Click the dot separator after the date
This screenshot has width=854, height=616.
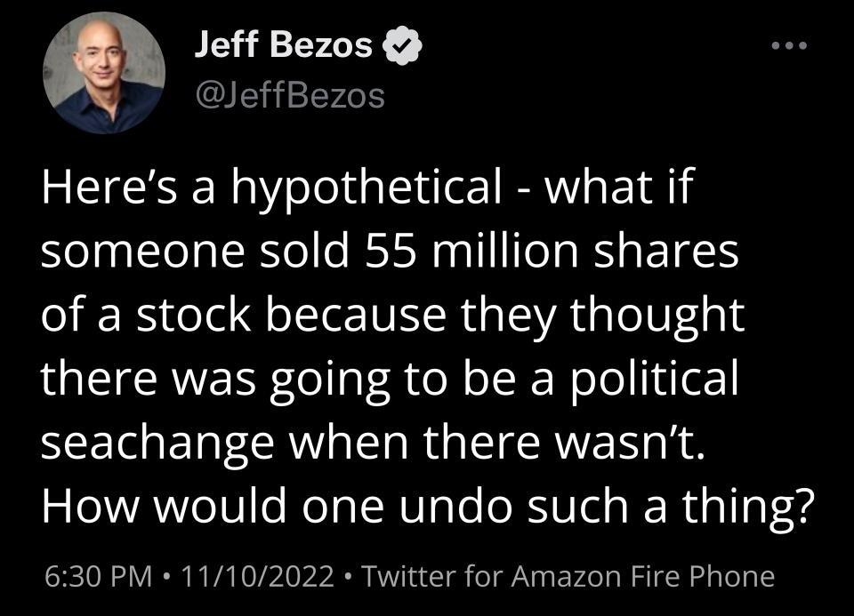pos(347,578)
